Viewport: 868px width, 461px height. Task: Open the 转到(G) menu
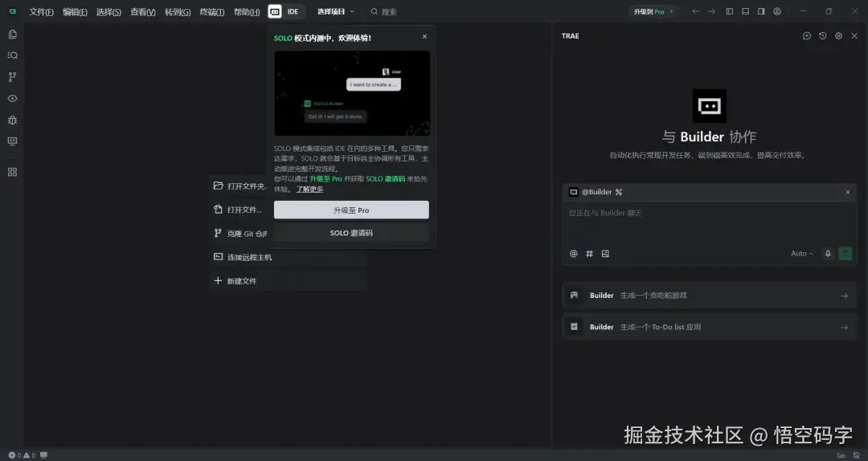point(178,11)
